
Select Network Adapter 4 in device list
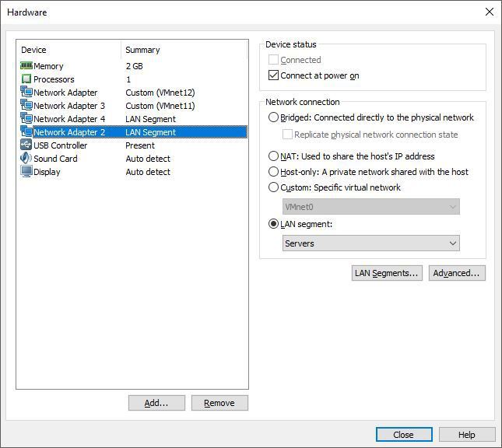[69, 119]
